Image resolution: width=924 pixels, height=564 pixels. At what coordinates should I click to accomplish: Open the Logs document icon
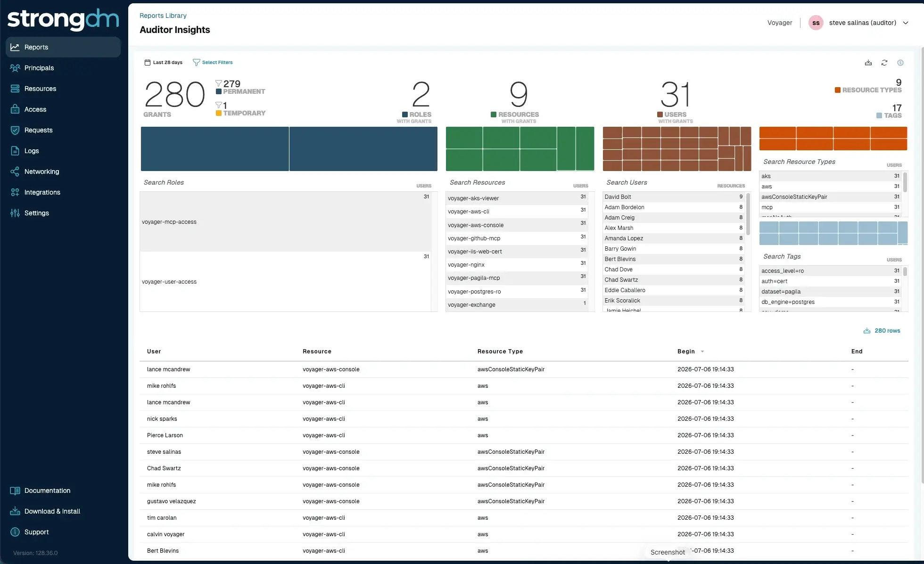coord(15,151)
